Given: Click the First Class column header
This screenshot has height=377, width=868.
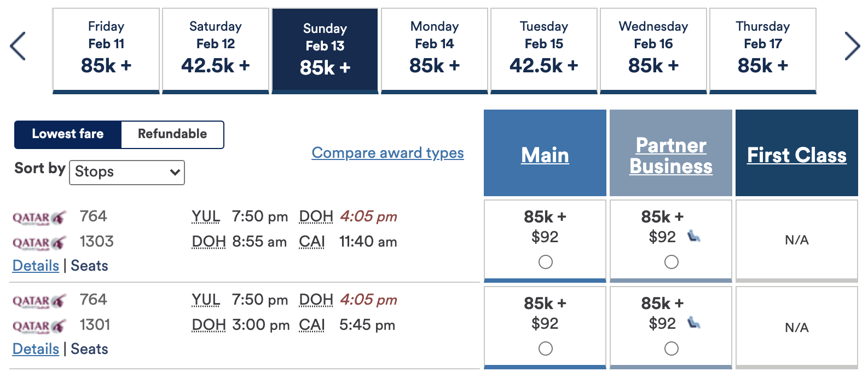Looking at the screenshot, I should pos(796,156).
